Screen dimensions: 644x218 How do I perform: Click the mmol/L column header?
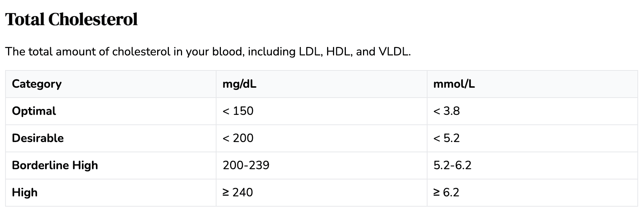[454, 84]
